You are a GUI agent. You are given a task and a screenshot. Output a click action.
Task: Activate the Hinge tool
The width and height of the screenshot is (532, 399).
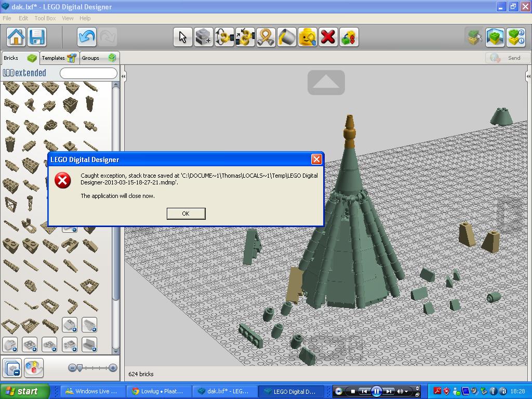[x=224, y=37]
